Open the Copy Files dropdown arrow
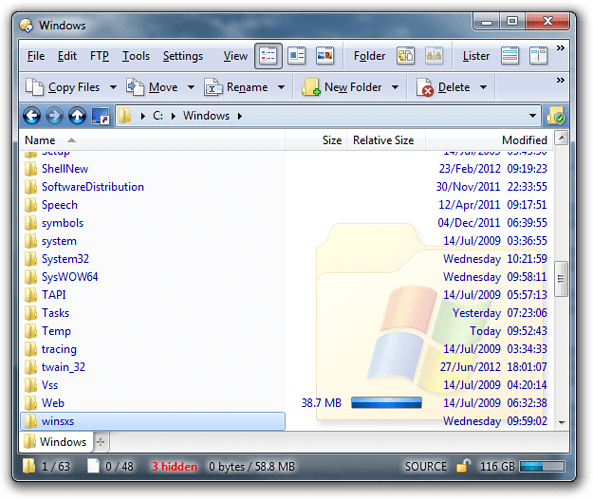The image size is (593, 500). pos(113,87)
